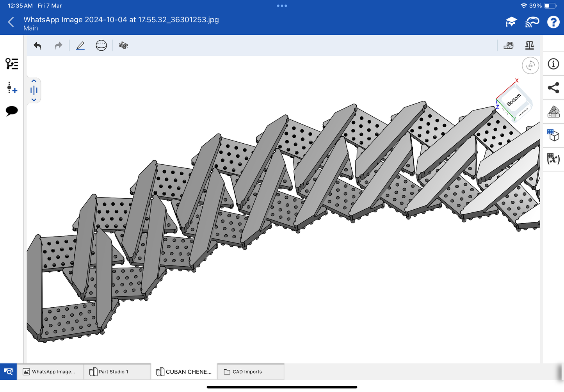This screenshot has width=564, height=392.
Task: Click the Bottom face of view cube
Action: (514, 100)
